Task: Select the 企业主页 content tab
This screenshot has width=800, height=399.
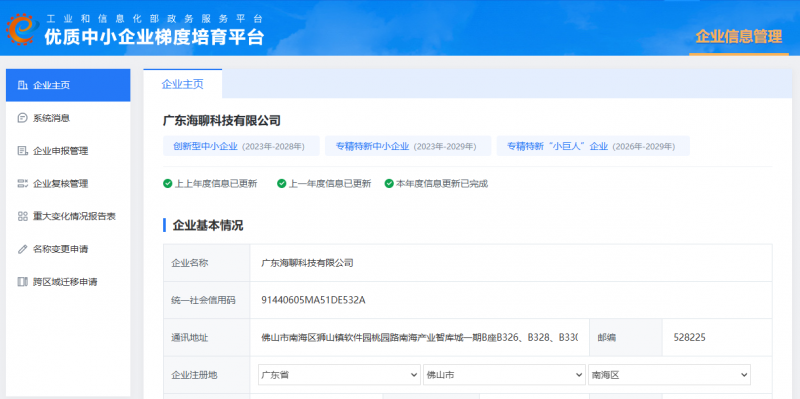Action: [183, 84]
